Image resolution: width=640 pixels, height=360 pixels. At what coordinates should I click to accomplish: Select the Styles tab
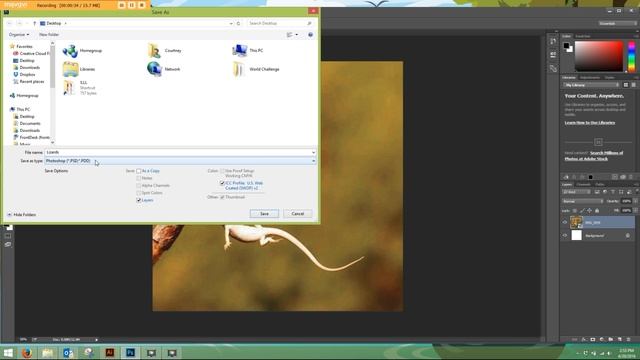[x=609, y=78]
